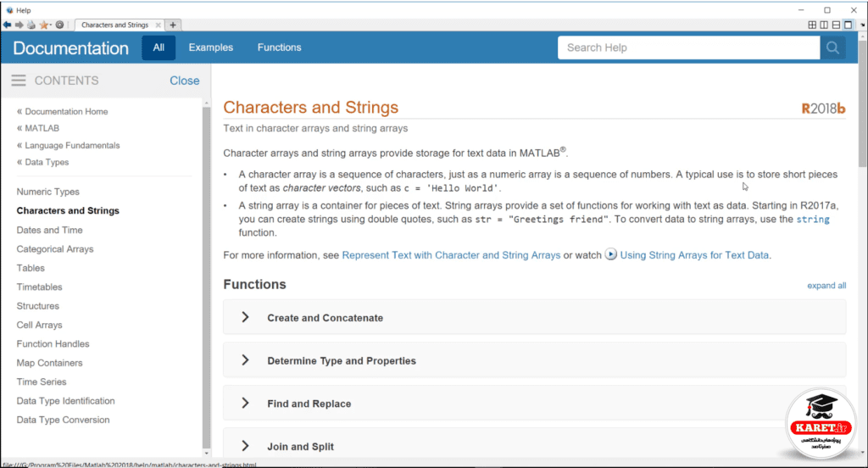868x468 pixels.
Task: Select Characters and Strings in contents
Action: tap(68, 210)
